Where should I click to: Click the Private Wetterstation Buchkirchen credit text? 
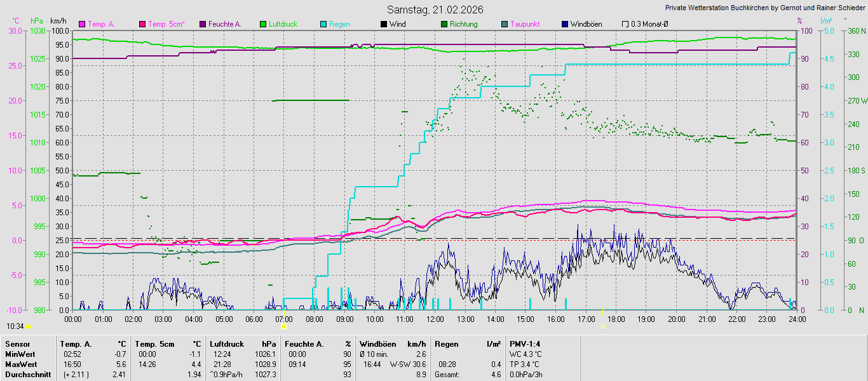[x=765, y=8]
